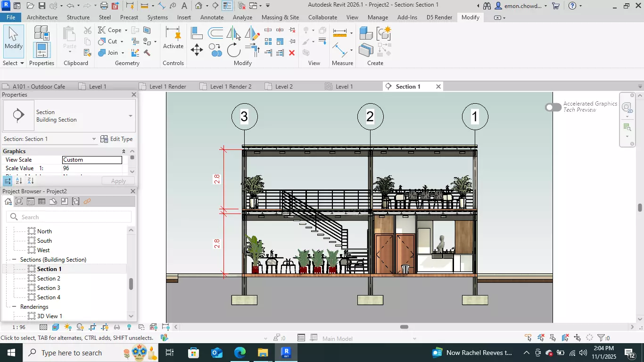Click the Undo arrow icon

point(70,6)
